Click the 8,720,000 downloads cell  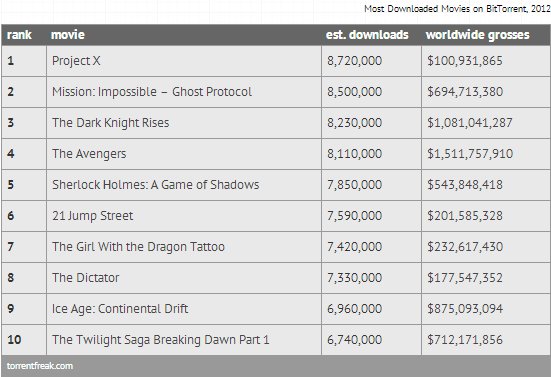(x=371, y=61)
